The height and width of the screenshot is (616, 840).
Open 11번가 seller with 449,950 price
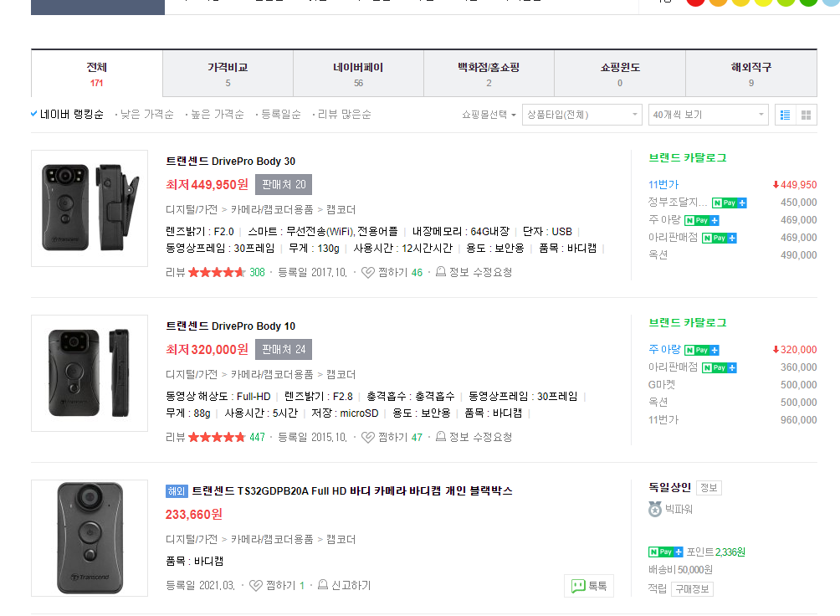[x=663, y=184]
